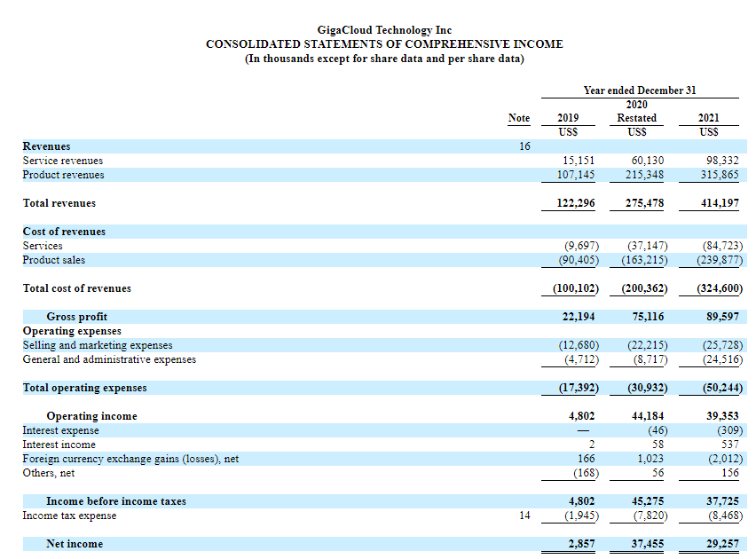Select value '122,296' in Total revenues
The height and width of the screenshot is (559, 756).
coord(576,203)
